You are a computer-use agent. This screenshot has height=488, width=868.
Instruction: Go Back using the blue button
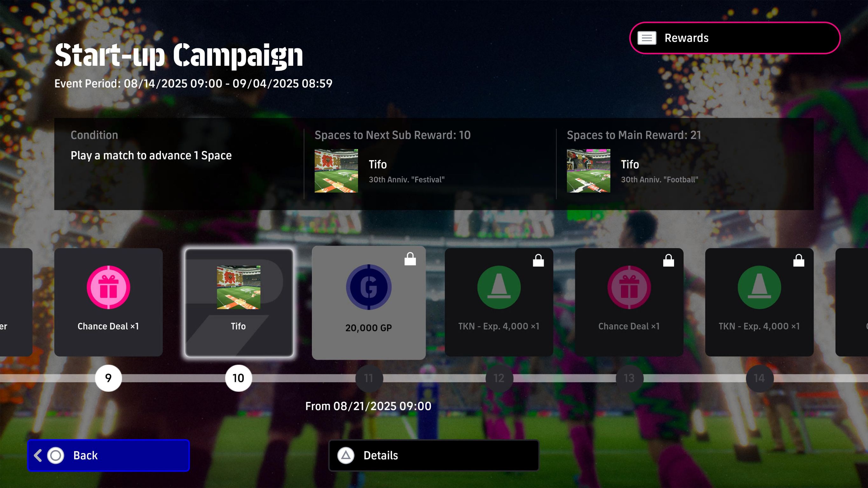click(x=108, y=455)
